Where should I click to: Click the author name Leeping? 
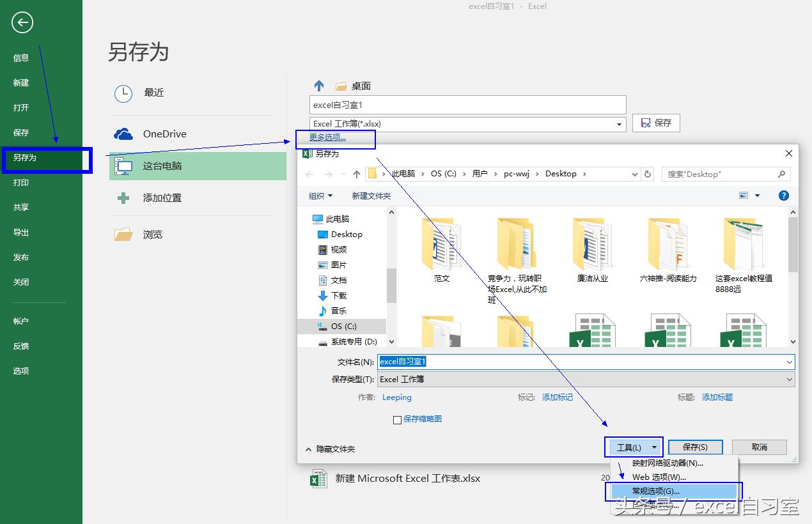click(x=397, y=397)
